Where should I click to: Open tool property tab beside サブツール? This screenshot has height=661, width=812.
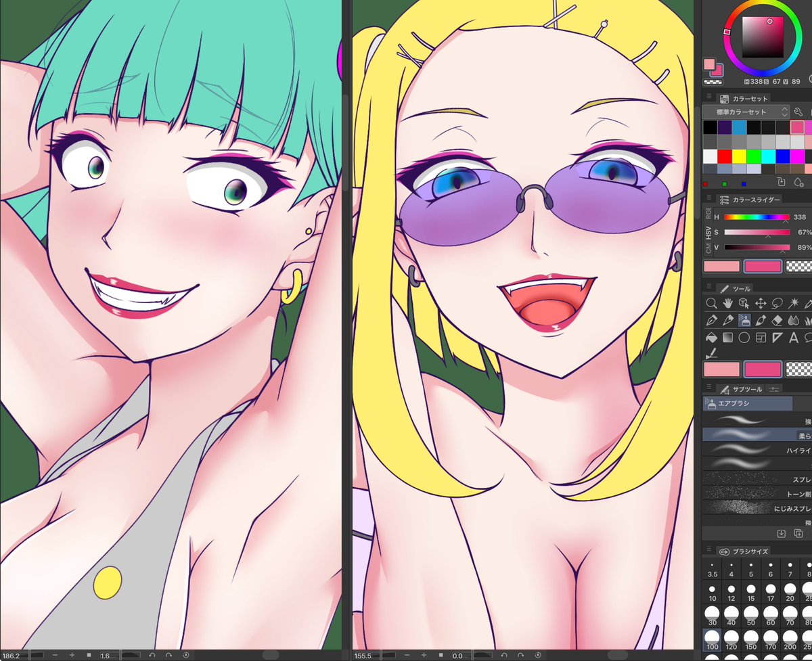tap(775, 389)
